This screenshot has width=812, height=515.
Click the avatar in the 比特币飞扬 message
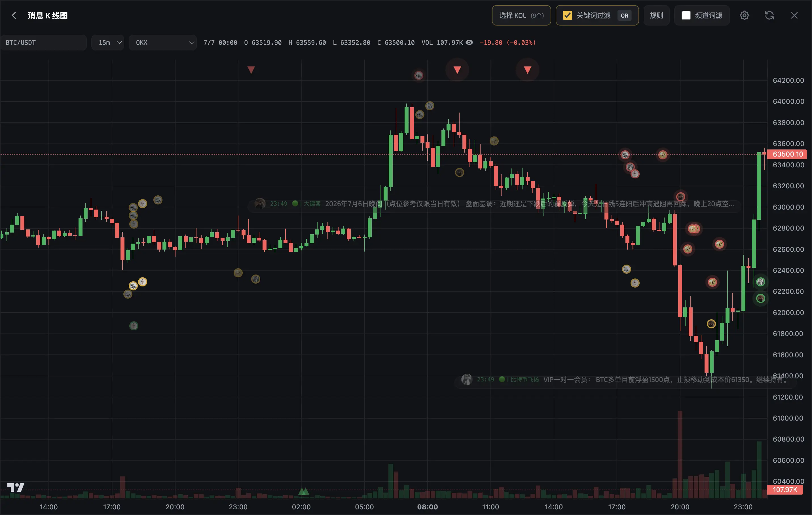pyautogui.click(x=467, y=379)
